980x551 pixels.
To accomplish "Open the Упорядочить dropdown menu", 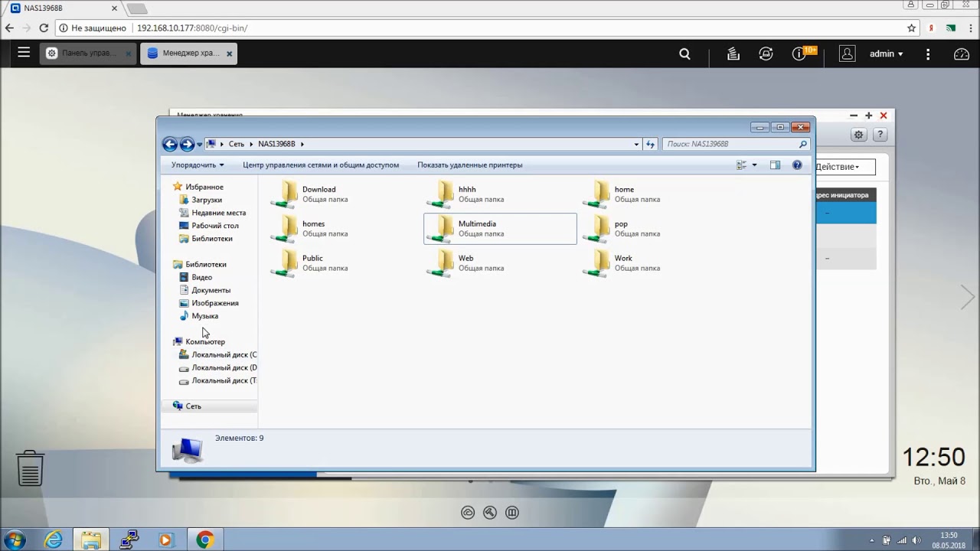I will [x=198, y=165].
